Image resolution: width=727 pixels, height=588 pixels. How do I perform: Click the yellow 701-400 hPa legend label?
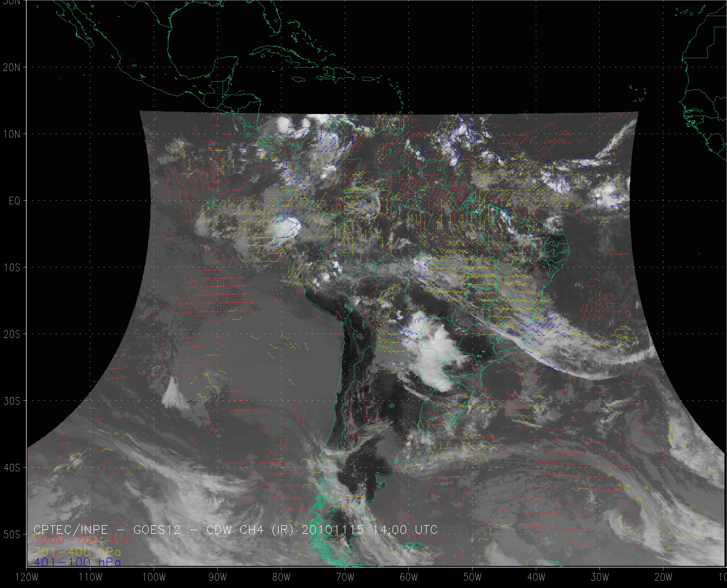pos(77,552)
